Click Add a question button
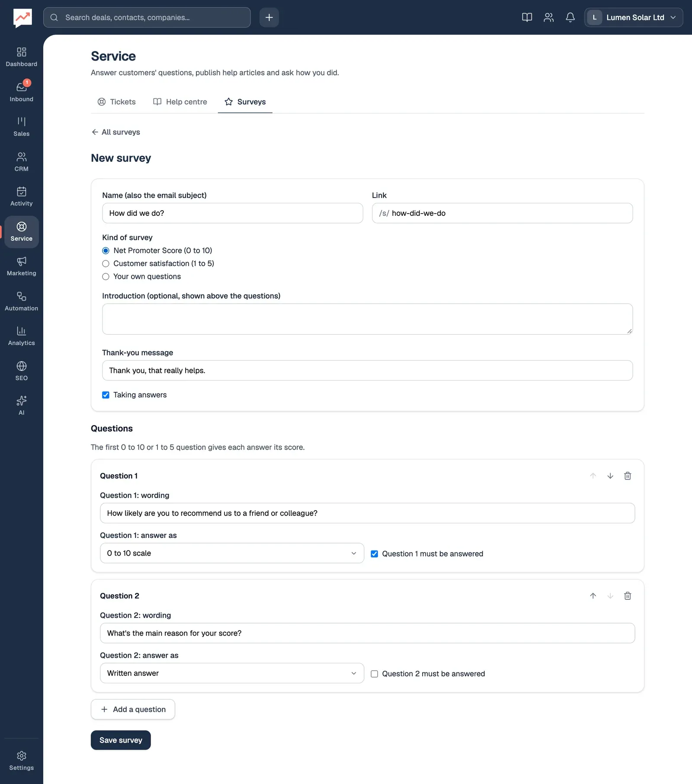Image resolution: width=692 pixels, height=784 pixels. pyautogui.click(x=133, y=709)
